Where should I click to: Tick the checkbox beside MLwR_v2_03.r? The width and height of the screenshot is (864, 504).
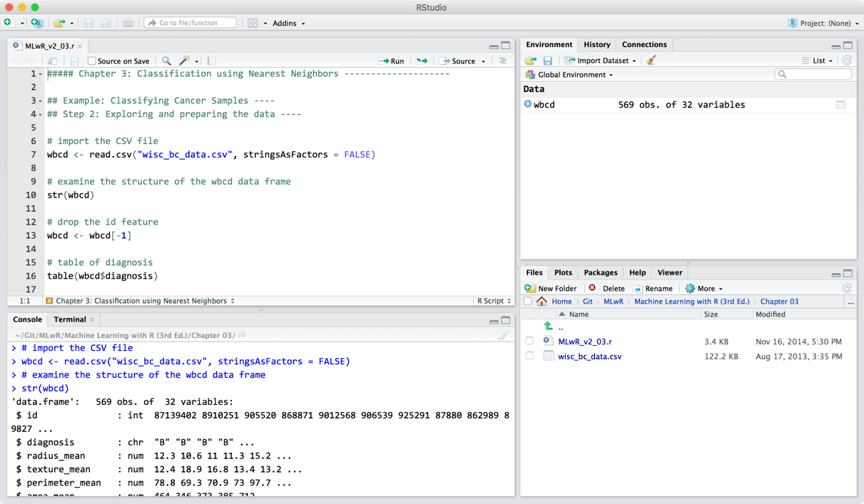click(529, 341)
